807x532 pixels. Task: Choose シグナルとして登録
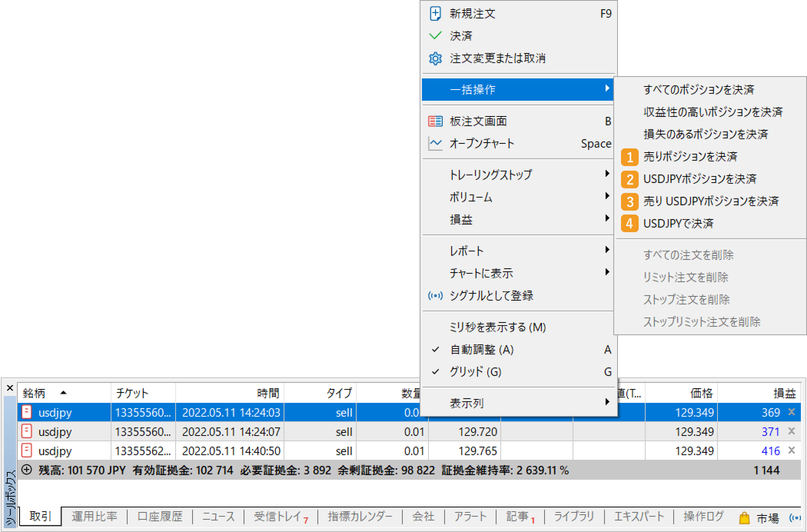(x=518, y=296)
